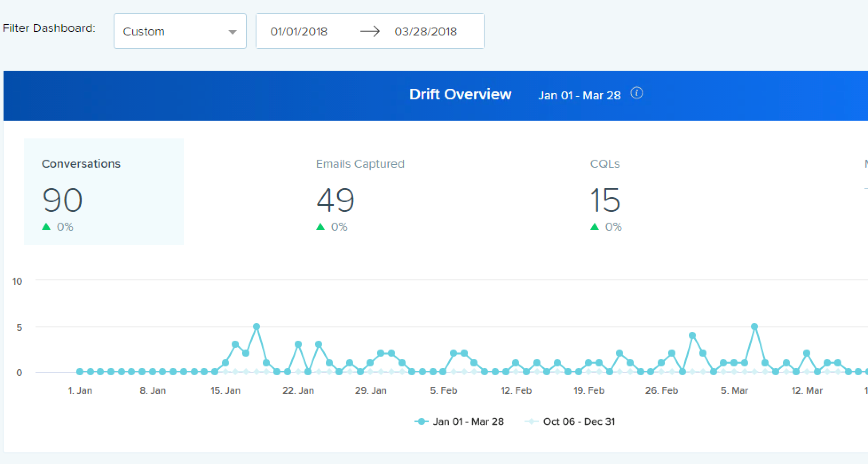Click the dropdown caret in Custom selector
The image size is (868, 464).
232,32
